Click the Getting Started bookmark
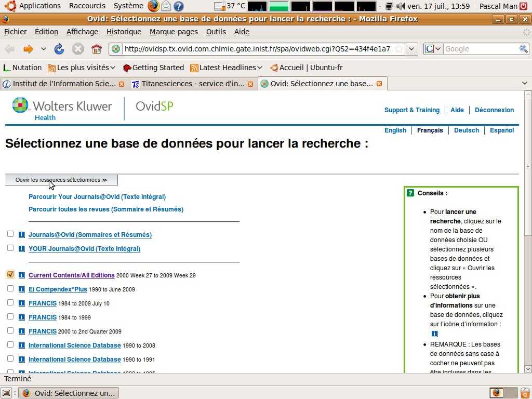The width and height of the screenshot is (532, 399). tap(153, 68)
